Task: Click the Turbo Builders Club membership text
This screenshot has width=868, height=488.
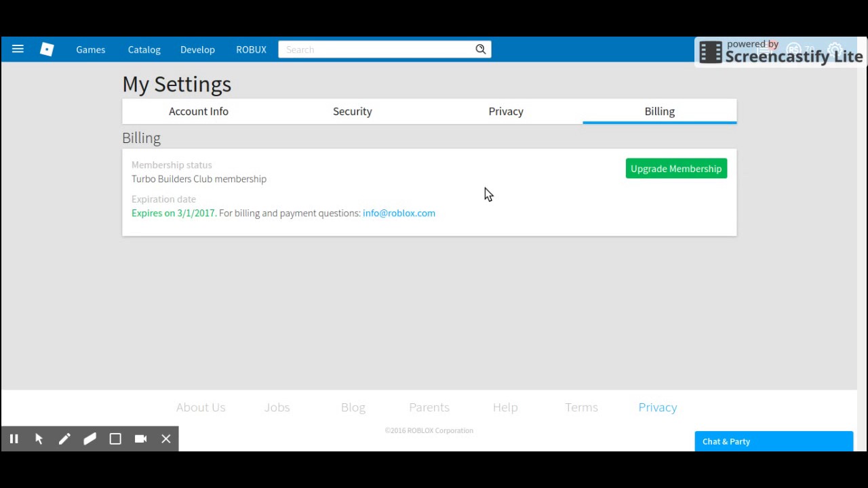Action: pyautogui.click(x=199, y=179)
